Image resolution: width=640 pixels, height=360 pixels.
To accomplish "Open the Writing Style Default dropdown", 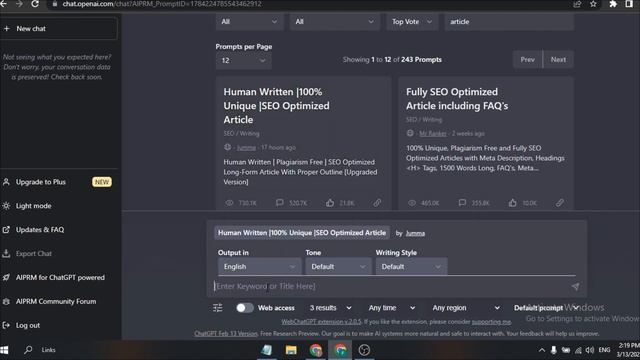I will click(x=411, y=267).
